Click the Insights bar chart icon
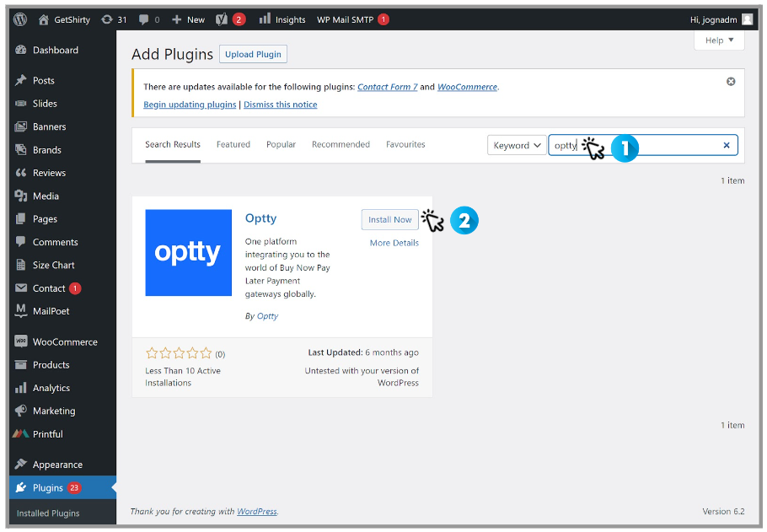Viewport: 767px width, 532px height. (x=265, y=19)
